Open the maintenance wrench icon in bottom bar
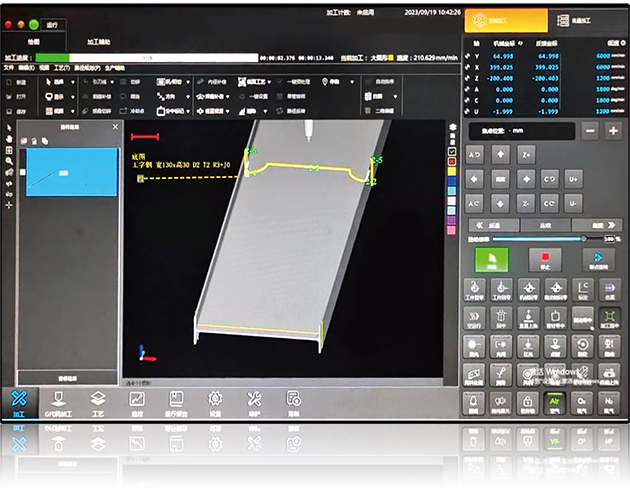This screenshot has height=504, width=630. tap(254, 399)
